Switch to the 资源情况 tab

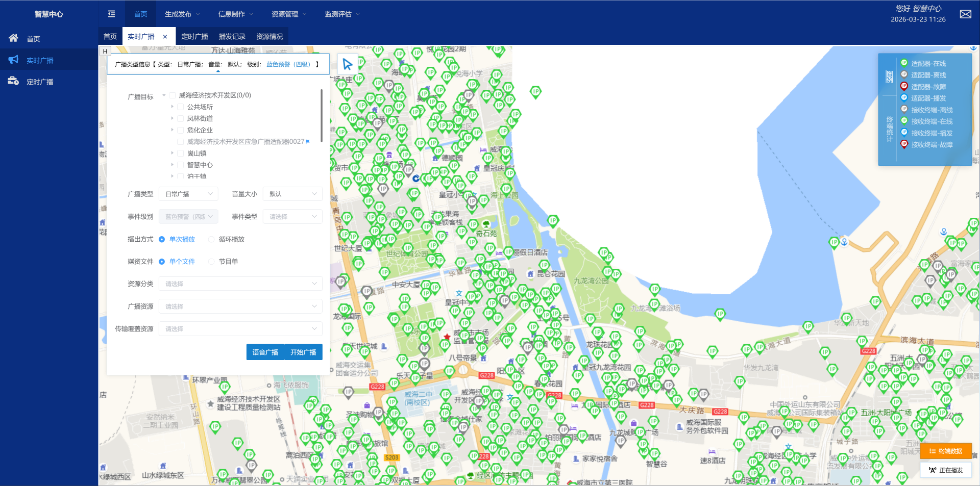pyautogui.click(x=269, y=37)
